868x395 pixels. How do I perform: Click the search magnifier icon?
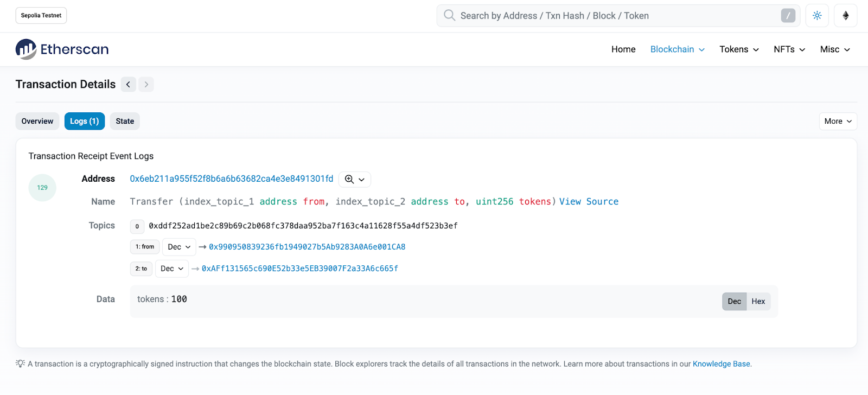click(x=449, y=15)
